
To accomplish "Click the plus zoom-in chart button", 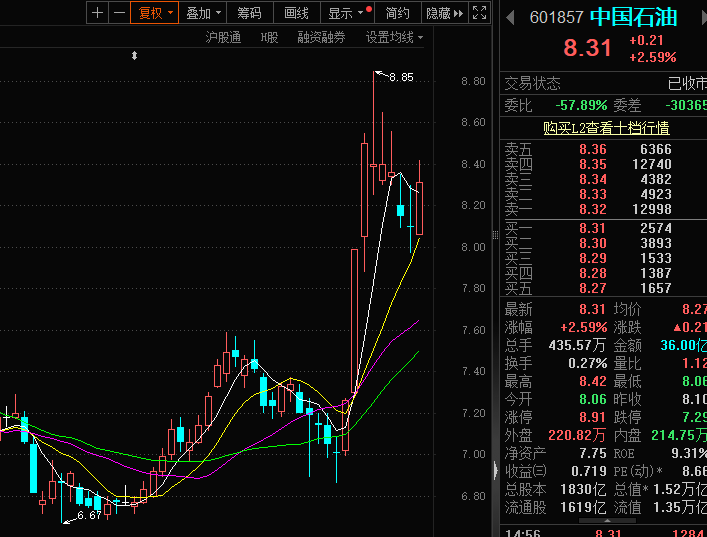I will point(97,13).
